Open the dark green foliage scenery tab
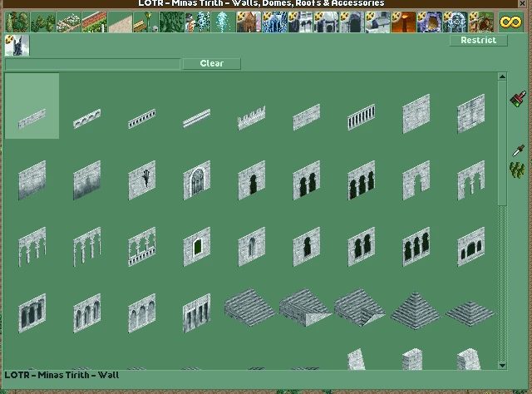This screenshot has height=394, width=532. (x=172, y=22)
